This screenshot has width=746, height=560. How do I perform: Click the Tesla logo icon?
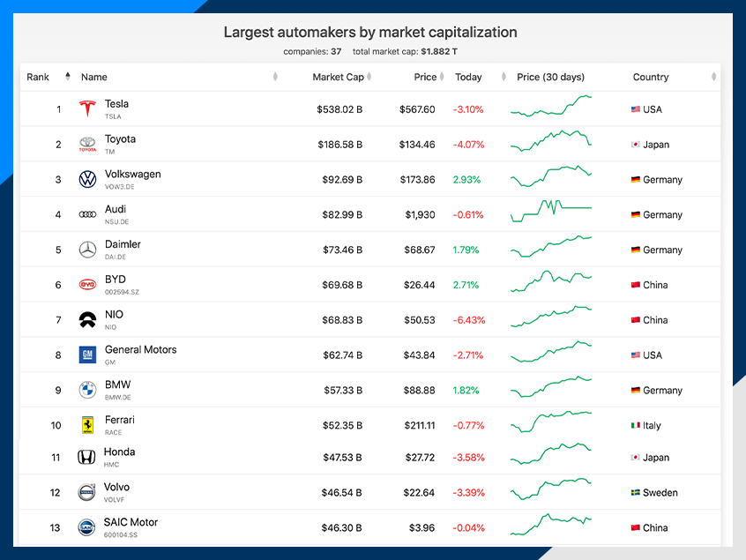[x=87, y=109]
